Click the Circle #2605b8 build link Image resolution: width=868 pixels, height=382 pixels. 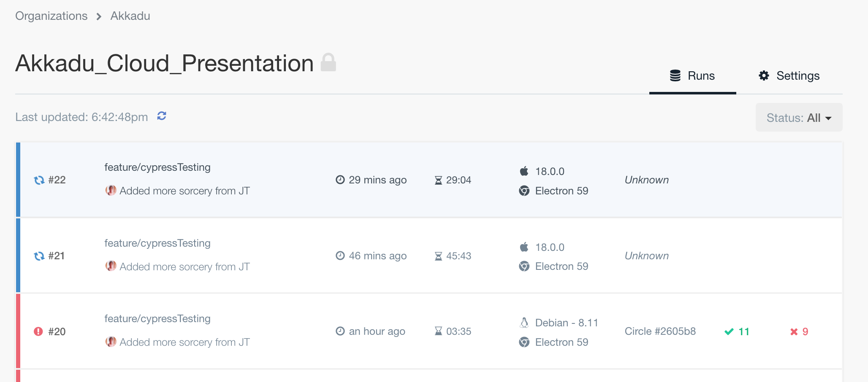tap(660, 331)
